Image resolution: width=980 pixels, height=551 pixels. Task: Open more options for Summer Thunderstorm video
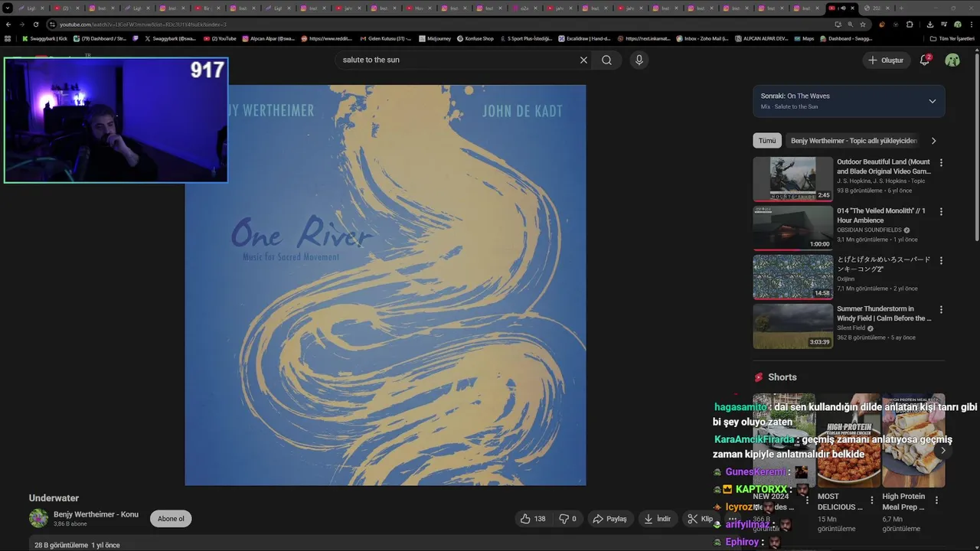[941, 310]
